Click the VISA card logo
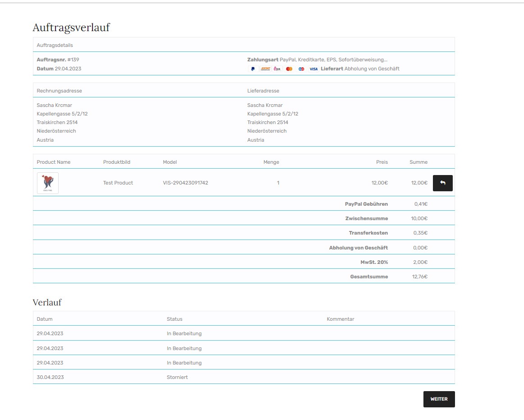524x420 pixels. point(313,69)
